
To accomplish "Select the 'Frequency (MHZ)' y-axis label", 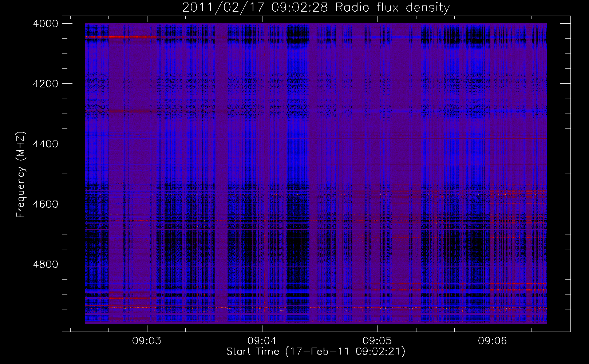I will coord(21,175).
